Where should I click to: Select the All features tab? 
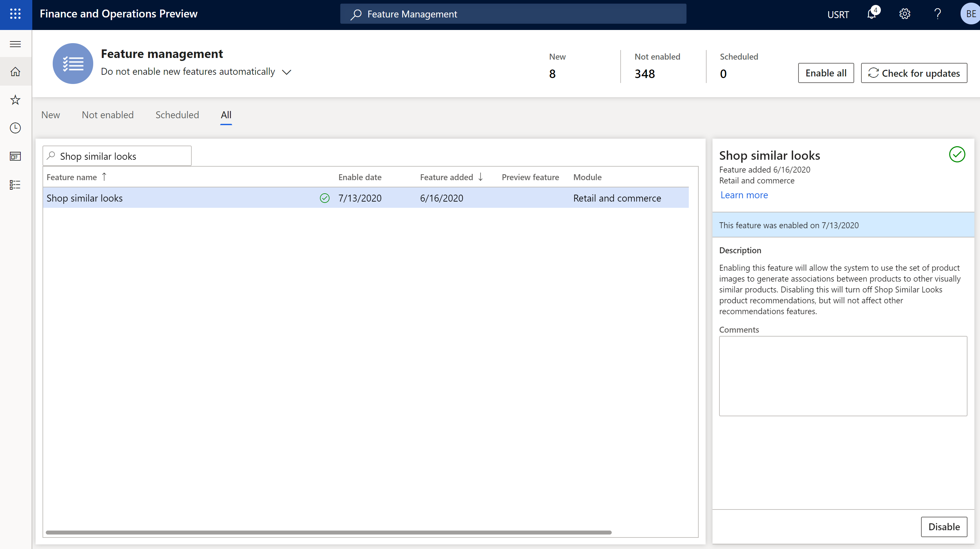(226, 114)
